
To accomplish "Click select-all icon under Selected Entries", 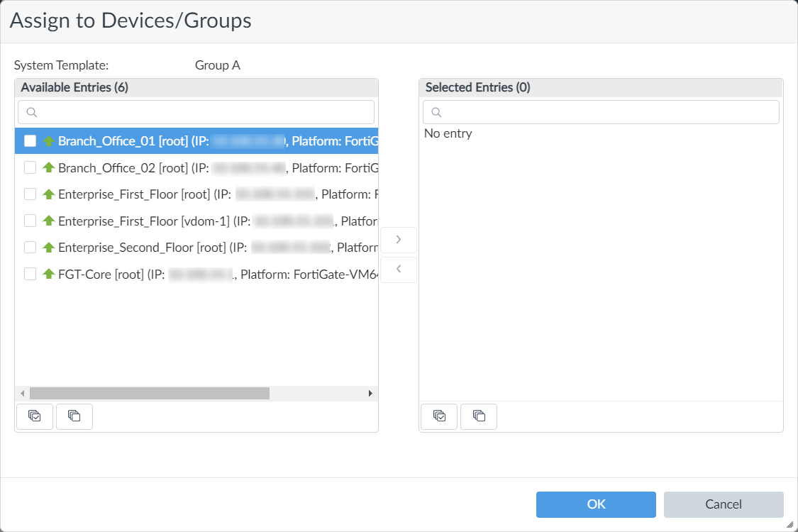I will point(438,416).
